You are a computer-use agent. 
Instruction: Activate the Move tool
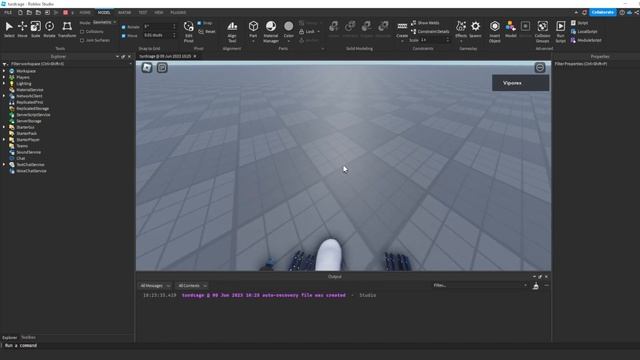click(x=22, y=29)
